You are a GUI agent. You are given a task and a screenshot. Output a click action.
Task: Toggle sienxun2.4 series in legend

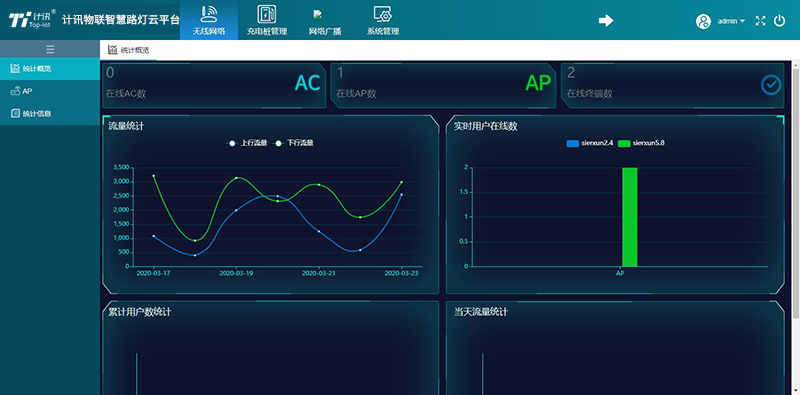click(590, 143)
